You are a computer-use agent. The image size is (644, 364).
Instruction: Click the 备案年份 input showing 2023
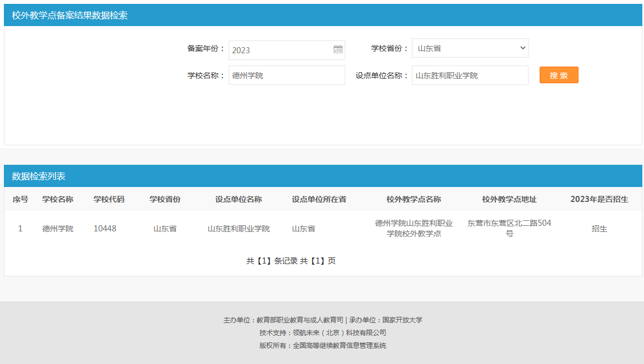pos(280,50)
